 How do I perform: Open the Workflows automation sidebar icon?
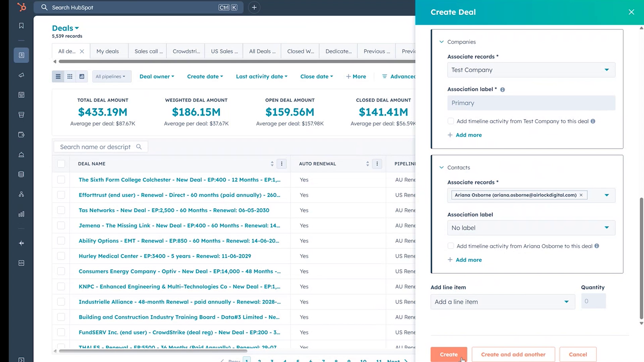[x=21, y=194]
